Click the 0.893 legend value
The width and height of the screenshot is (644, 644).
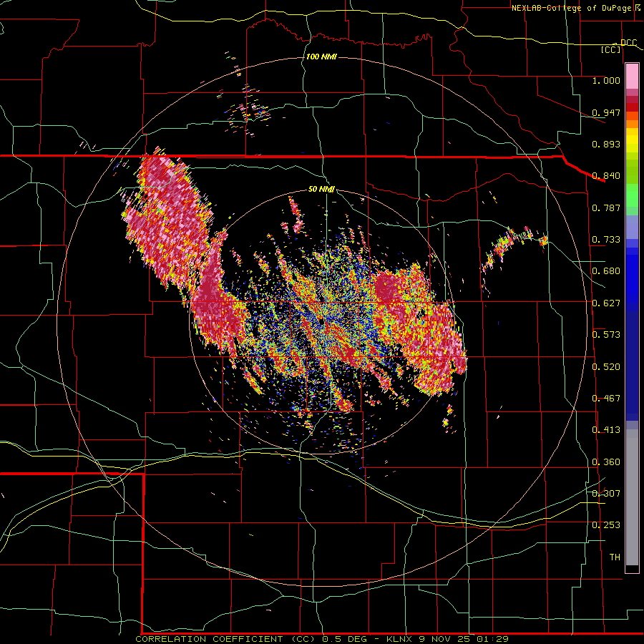pyautogui.click(x=606, y=144)
